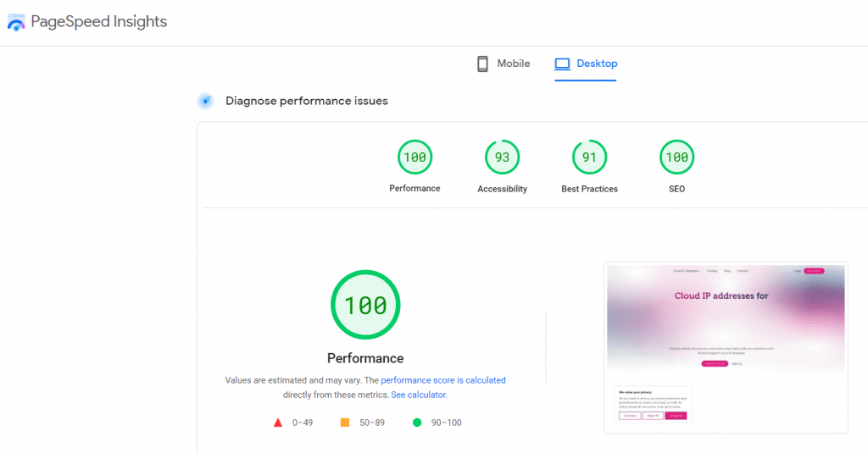Click the 0–49 legend text

pos(303,423)
